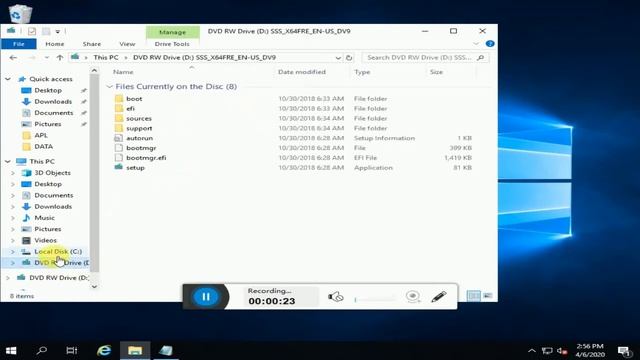The height and width of the screenshot is (360, 640).
Task: Select the pencil annotation tool
Action: click(x=439, y=297)
